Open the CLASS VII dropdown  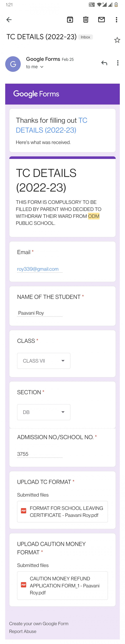pos(44,361)
